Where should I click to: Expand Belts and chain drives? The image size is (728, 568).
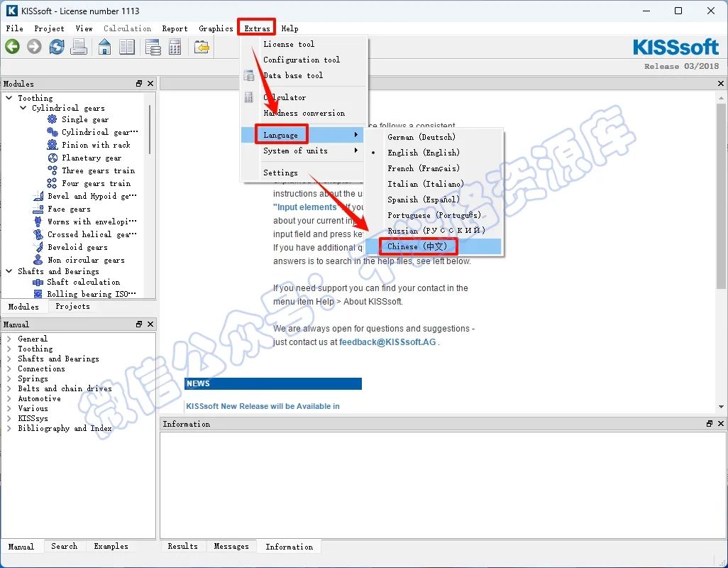click(9, 389)
